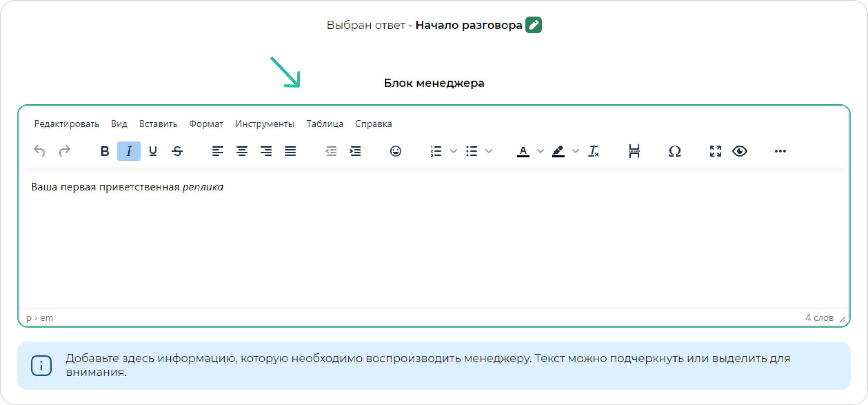The image size is (868, 405).
Task: Click the clear formatting icon
Action: (593, 151)
